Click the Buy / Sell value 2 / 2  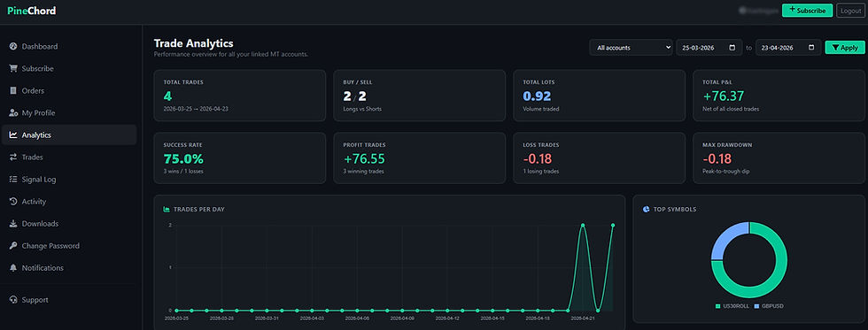[355, 96]
